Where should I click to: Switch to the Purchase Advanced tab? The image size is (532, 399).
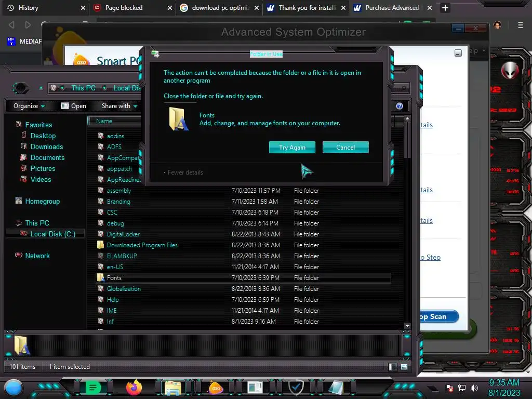coord(393,7)
